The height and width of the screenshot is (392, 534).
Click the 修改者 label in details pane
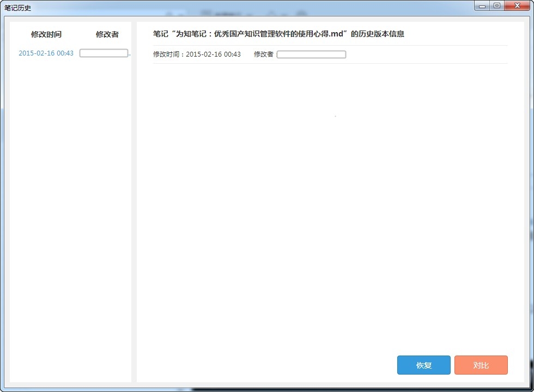point(263,54)
